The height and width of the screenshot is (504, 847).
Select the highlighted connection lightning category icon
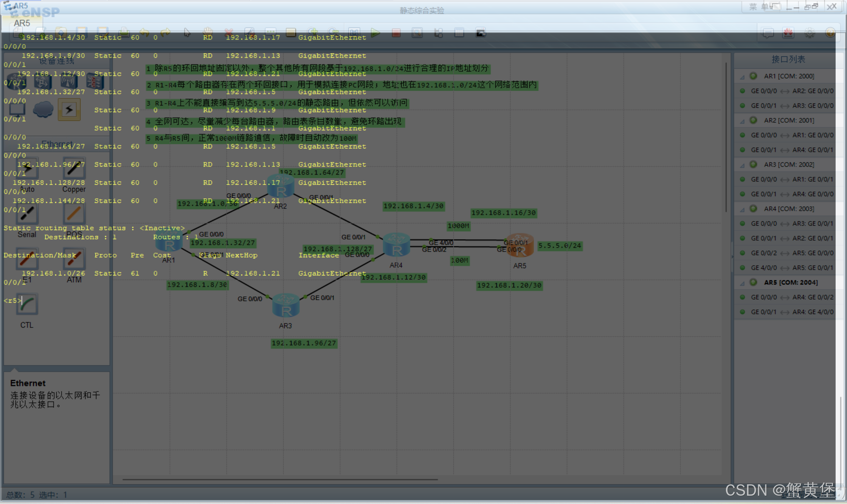[69, 110]
